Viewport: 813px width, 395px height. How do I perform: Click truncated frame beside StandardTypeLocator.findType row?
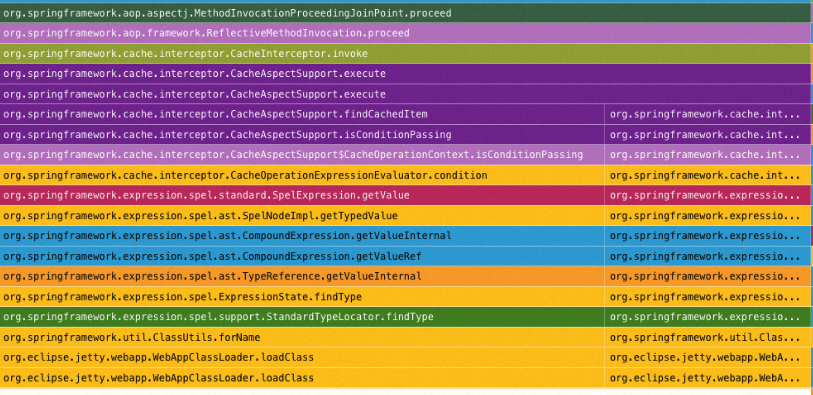[708, 317]
